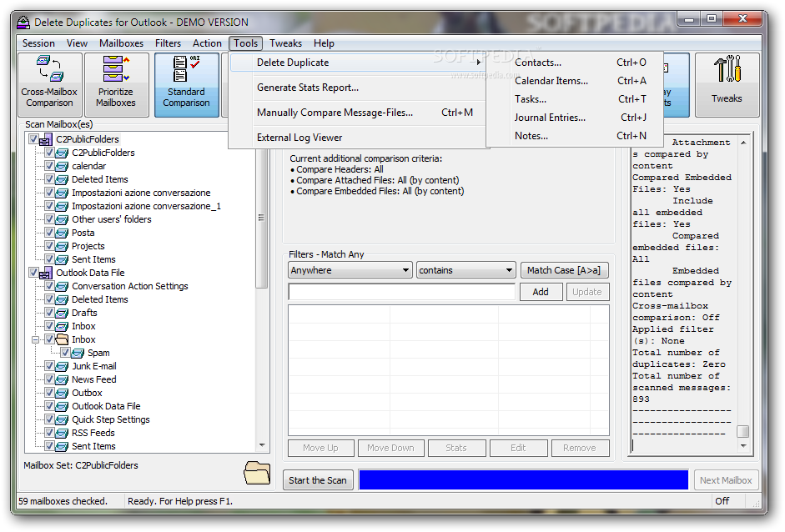Click the mailbox tree vertical scrollbar thumb

coord(262,218)
